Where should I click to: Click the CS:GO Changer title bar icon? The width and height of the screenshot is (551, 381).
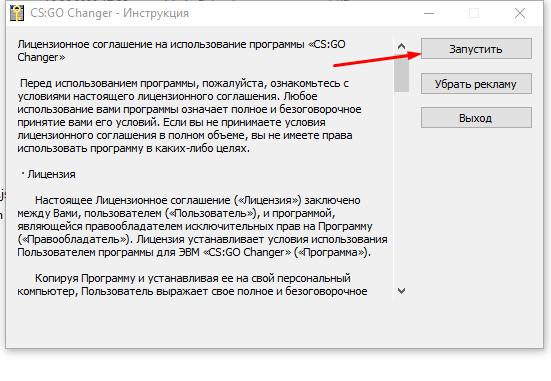(x=17, y=13)
